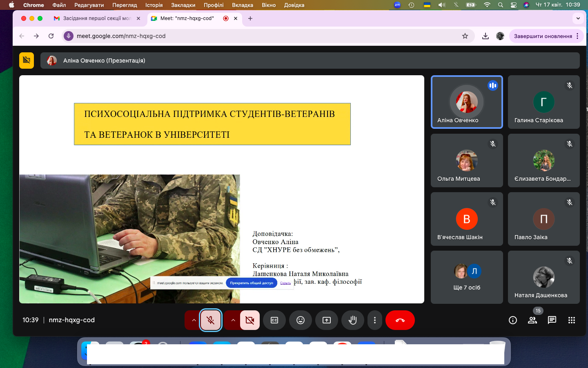
Task: Click Єлизавета Бондар participant tile
Action: coord(544,160)
